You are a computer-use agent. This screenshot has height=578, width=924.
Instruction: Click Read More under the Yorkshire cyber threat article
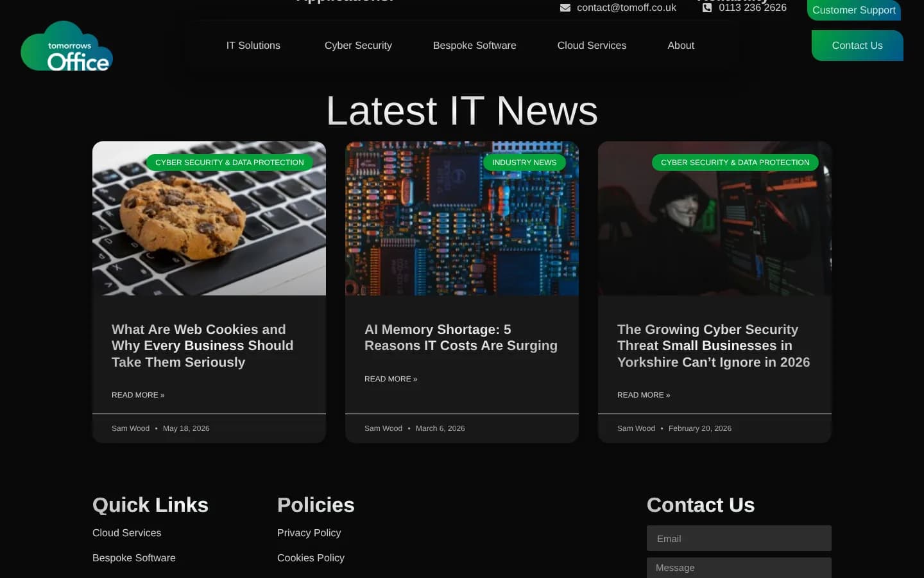[644, 395]
